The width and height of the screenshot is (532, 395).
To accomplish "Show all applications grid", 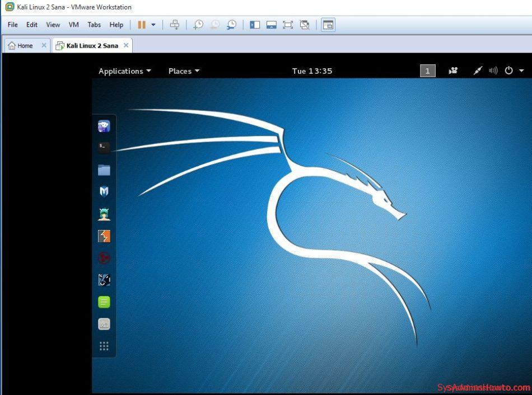I will tap(104, 346).
